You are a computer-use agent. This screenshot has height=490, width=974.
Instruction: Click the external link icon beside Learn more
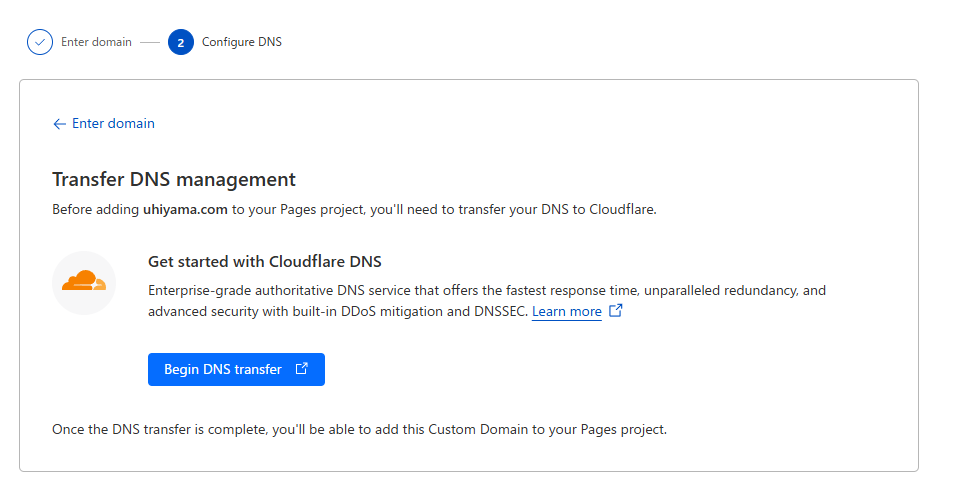(616, 311)
